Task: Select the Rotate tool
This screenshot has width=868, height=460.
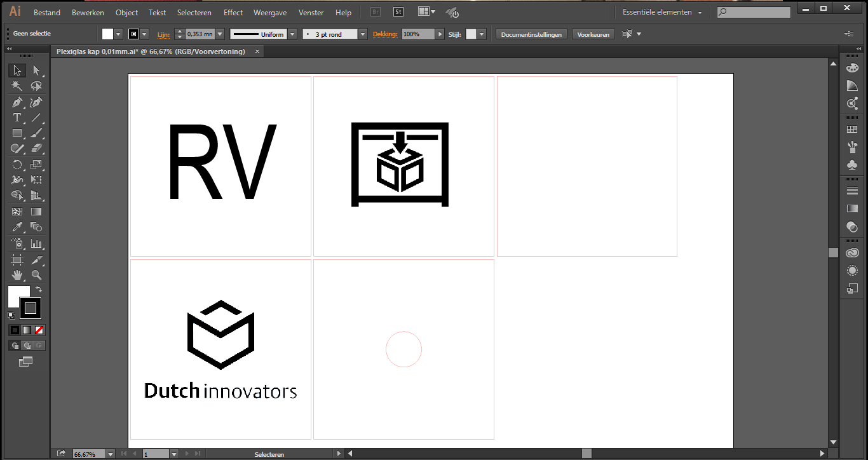Action: (x=17, y=165)
